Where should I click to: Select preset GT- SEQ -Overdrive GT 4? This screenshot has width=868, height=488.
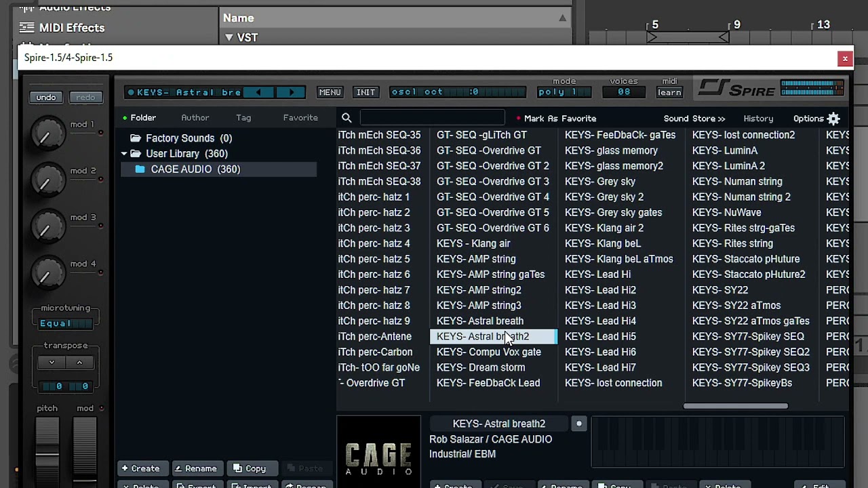click(x=493, y=197)
